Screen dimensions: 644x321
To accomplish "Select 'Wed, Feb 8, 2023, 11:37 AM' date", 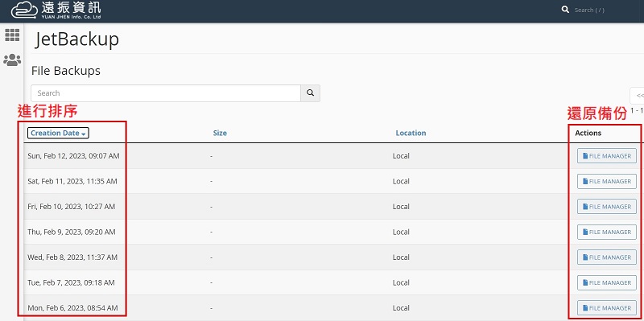I will coord(72,257).
